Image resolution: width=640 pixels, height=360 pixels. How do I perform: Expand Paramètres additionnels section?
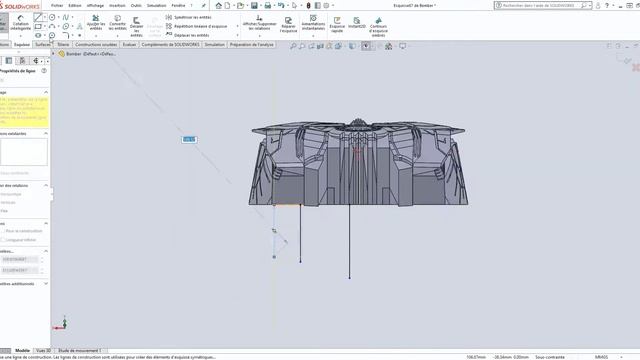click(46, 284)
